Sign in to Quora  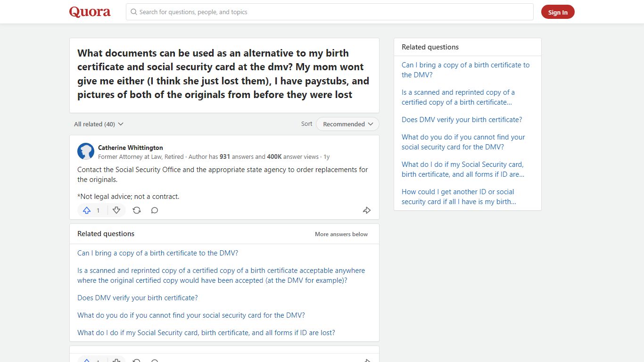(558, 12)
